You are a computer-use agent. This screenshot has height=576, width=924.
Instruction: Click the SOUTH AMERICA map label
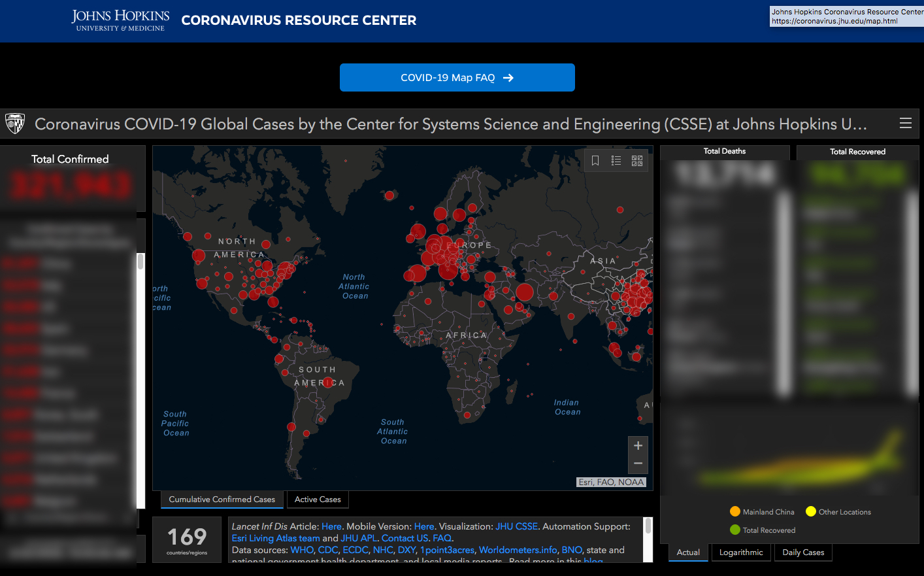(319, 376)
